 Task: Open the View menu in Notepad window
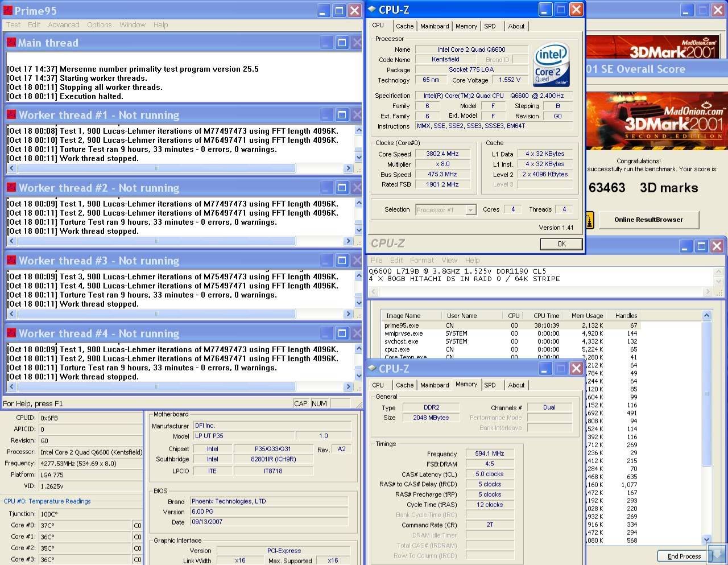click(449, 260)
